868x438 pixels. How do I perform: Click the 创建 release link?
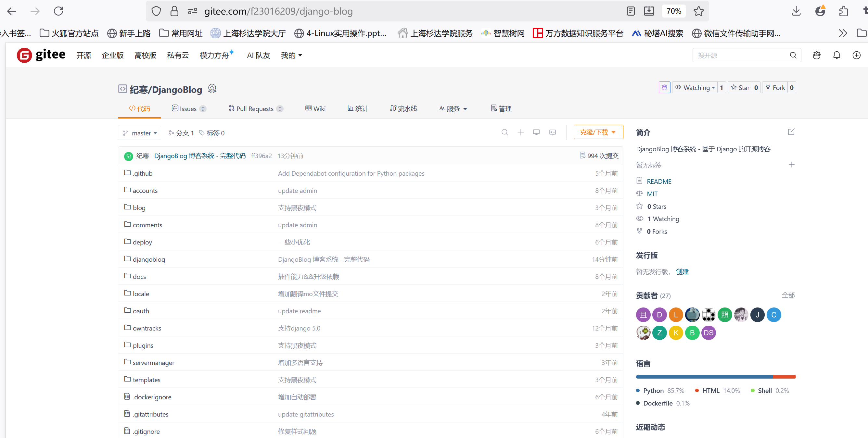(682, 271)
